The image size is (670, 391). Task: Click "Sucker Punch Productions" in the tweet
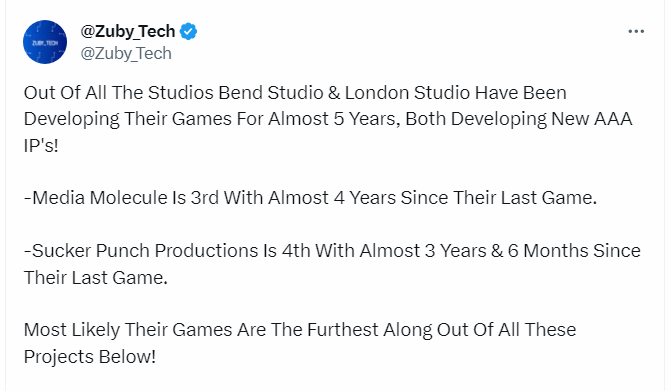145,251
